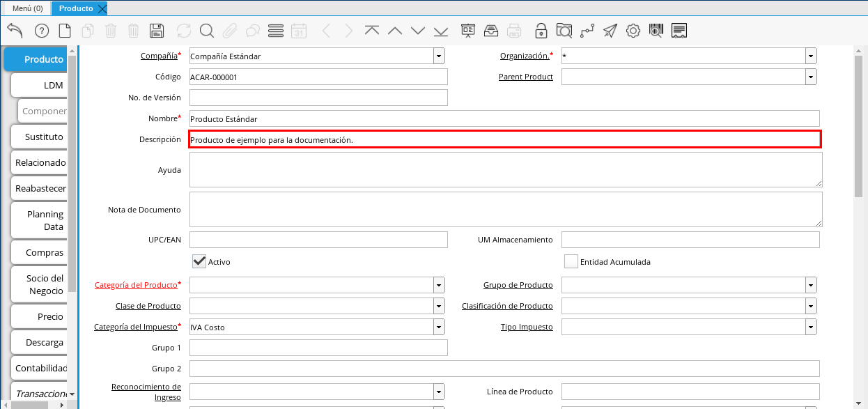The height and width of the screenshot is (409, 868).
Task: Go to next record down chevron
Action: coord(418,31)
